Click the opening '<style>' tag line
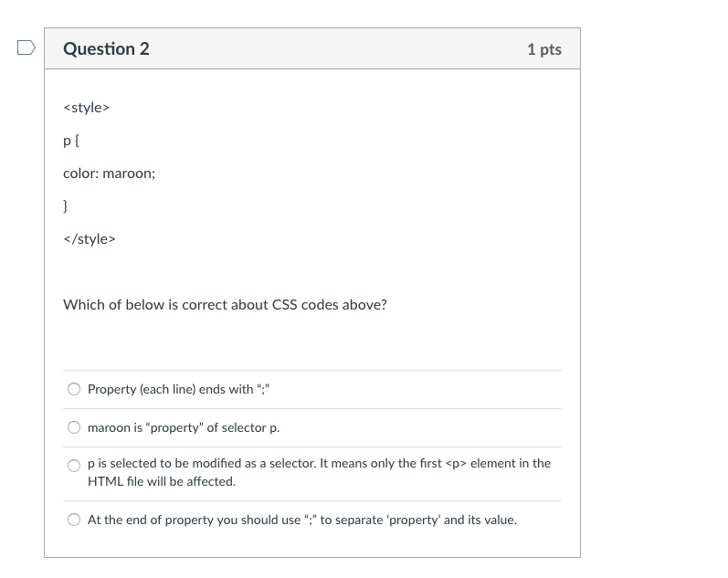This screenshot has height=578, width=728. (86, 108)
